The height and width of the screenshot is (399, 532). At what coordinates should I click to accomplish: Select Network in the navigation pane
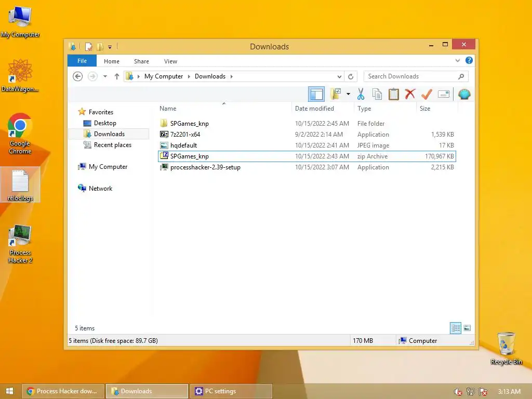tap(100, 188)
